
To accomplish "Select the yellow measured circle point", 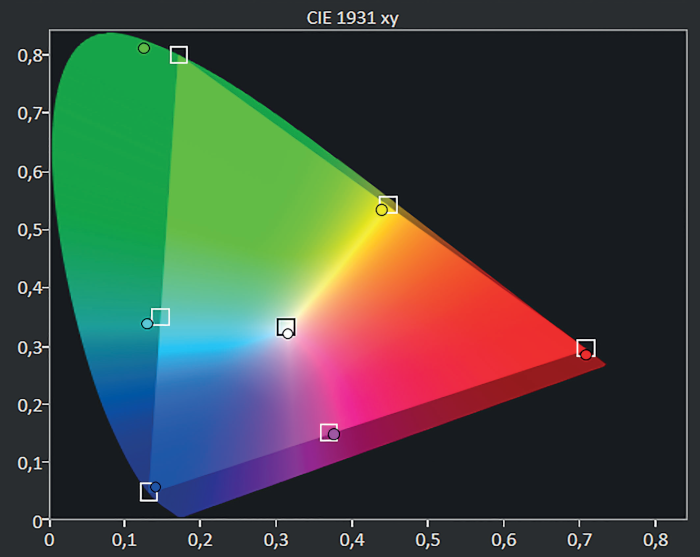I will (x=381, y=210).
